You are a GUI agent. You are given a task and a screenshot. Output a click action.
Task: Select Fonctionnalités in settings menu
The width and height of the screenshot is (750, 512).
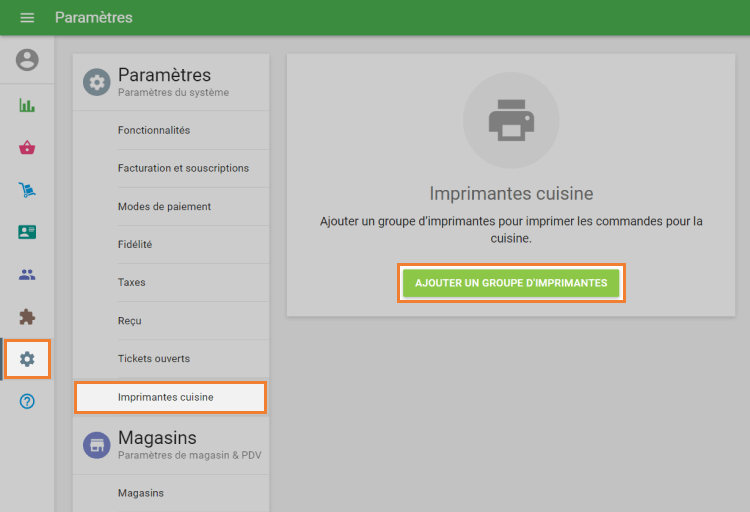(153, 130)
